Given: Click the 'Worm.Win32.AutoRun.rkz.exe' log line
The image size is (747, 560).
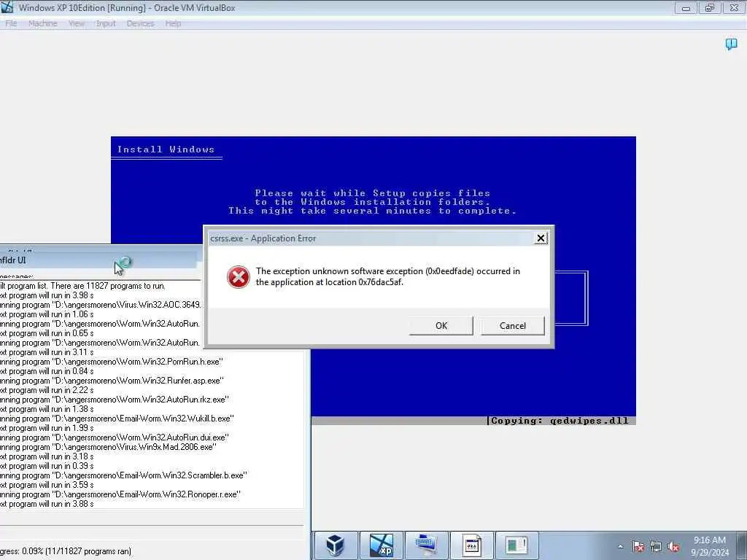Looking at the screenshot, I should (115, 400).
